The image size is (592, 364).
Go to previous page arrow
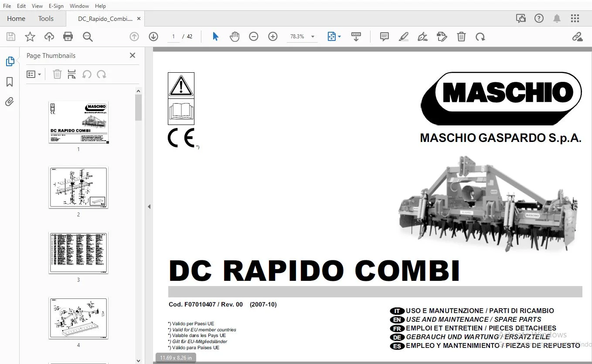(134, 37)
